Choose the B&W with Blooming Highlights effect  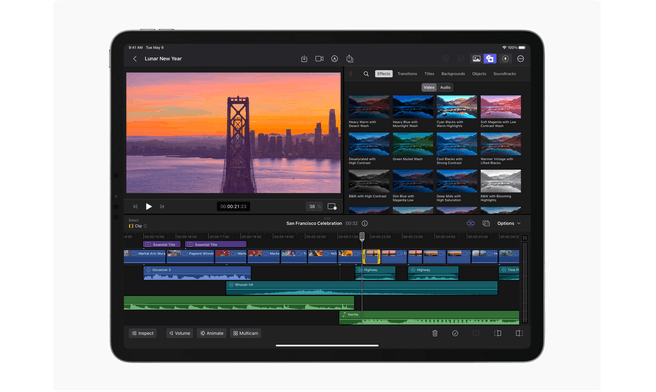coord(501,185)
